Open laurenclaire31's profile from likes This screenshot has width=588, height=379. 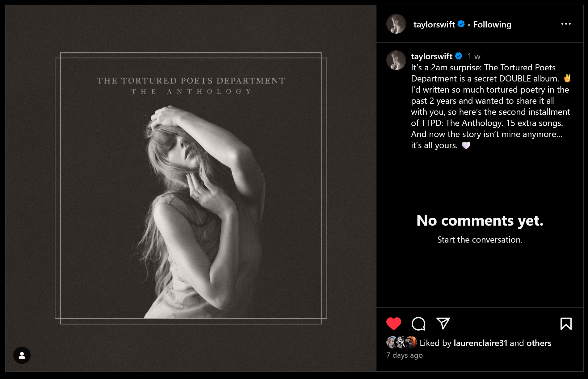click(481, 343)
